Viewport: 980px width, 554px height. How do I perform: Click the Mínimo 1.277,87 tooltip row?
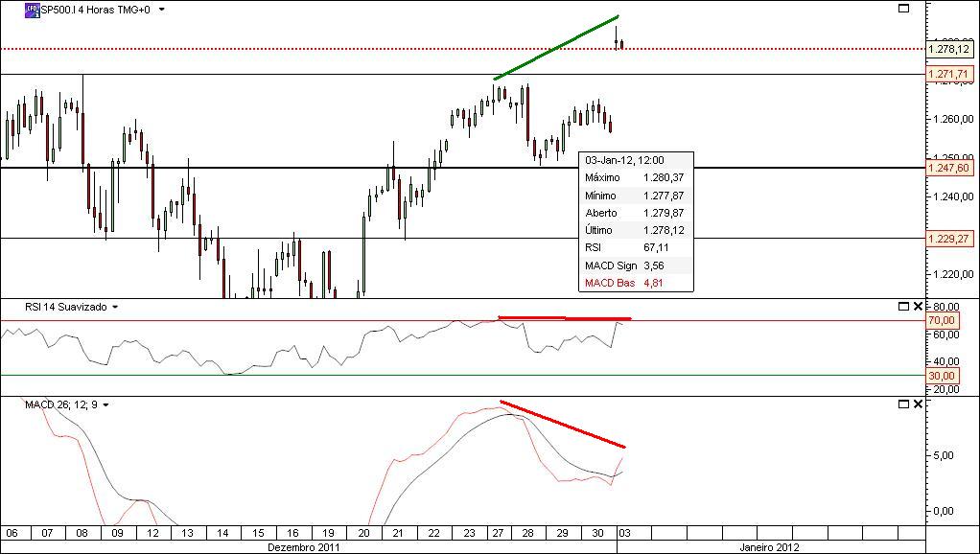click(x=636, y=196)
